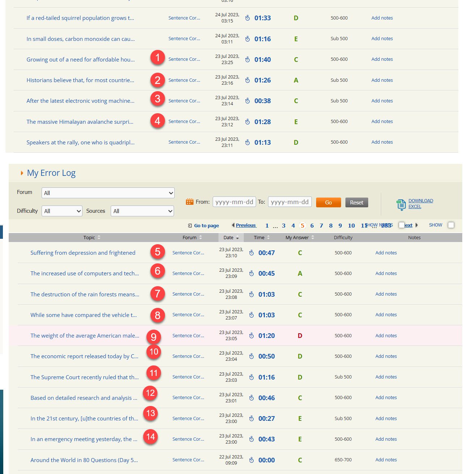
Task: Go to page 6 in pagination
Action: pos(312,225)
